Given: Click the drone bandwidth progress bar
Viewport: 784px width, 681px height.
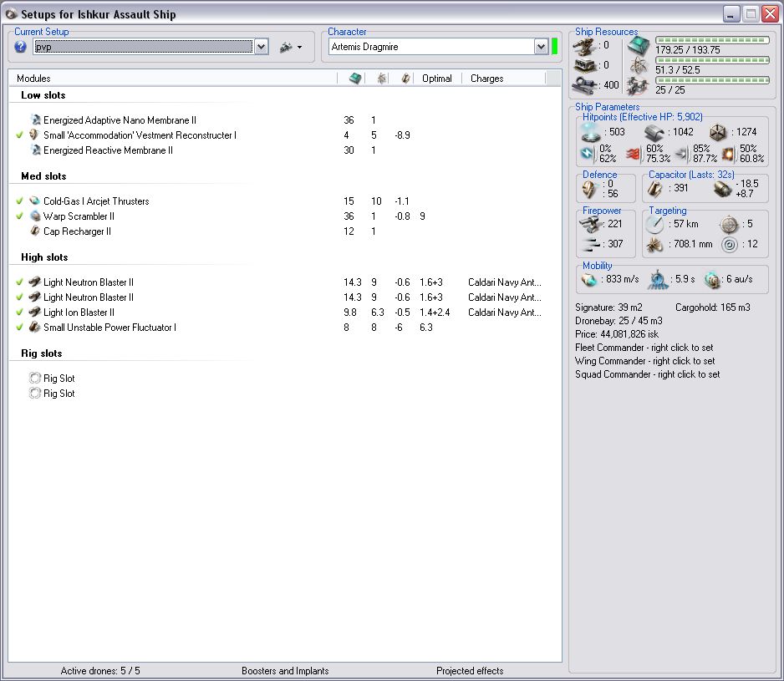Looking at the screenshot, I should click(712, 80).
